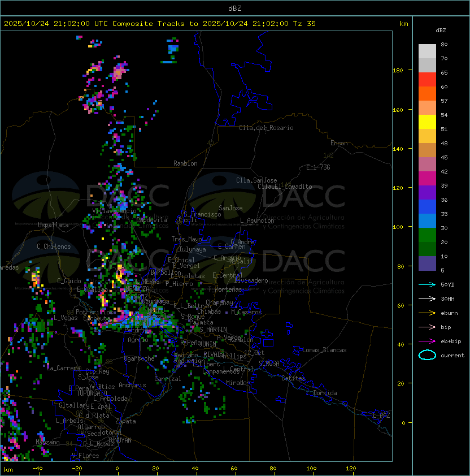Viewport: 470px width, 476px height.
Task: Click the Manzano map label
Action: pyautogui.click(x=47, y=442)
